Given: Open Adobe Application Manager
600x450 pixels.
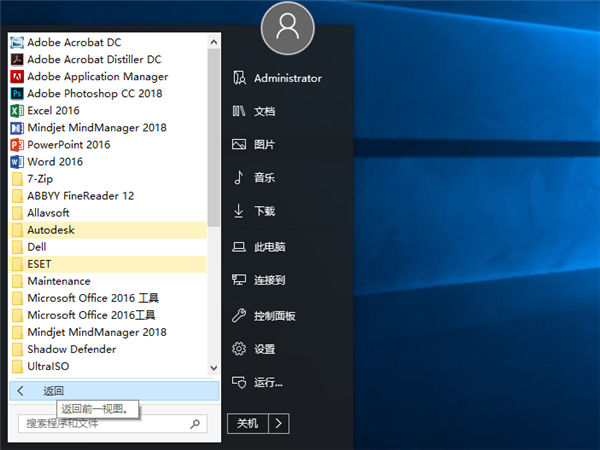Looking at the screenshot, I should (x=97, y=76).
